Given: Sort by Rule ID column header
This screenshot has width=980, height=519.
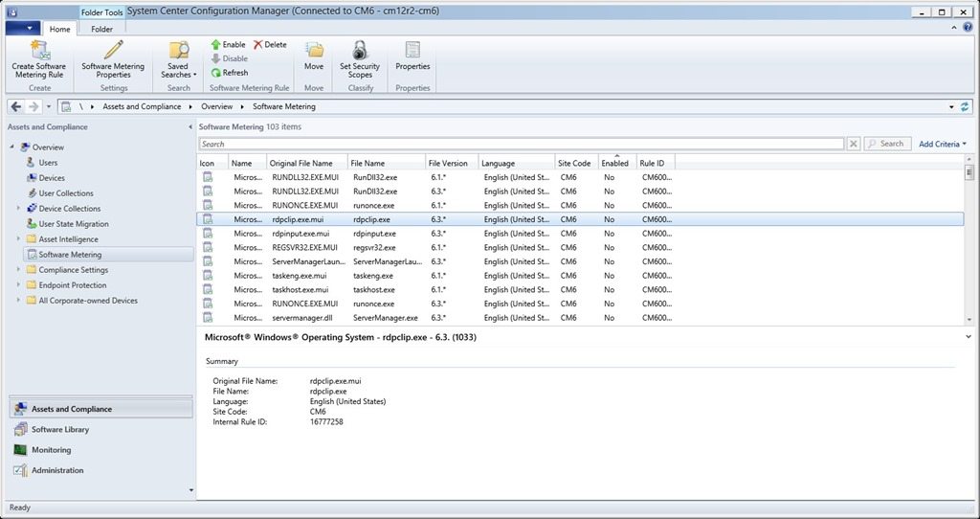Looking at the screenshot, I should (656, 163).
